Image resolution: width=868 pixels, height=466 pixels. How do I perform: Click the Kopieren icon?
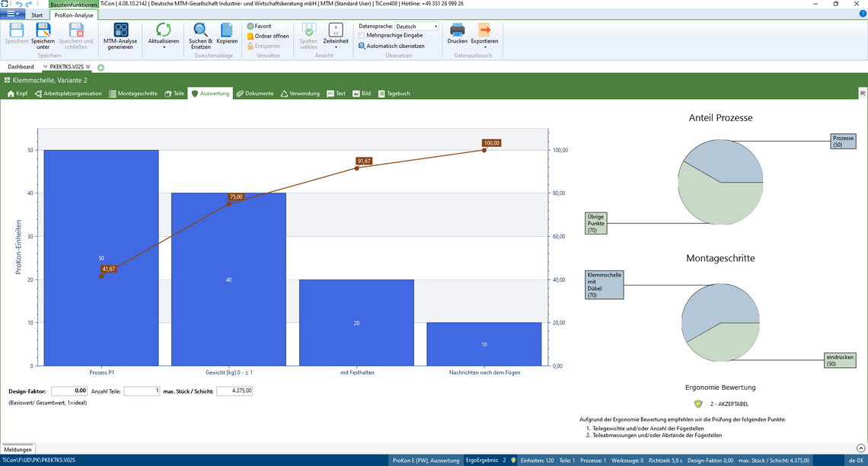point(227,30)
